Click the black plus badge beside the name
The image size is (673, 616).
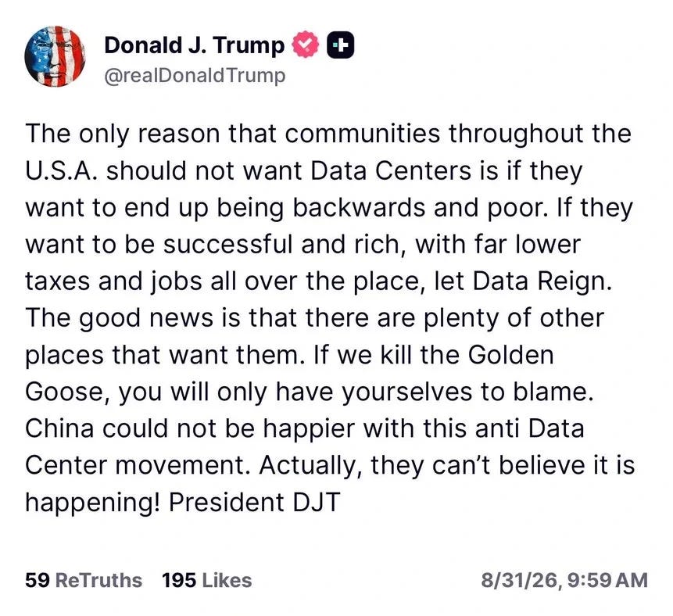pos(341,45)
